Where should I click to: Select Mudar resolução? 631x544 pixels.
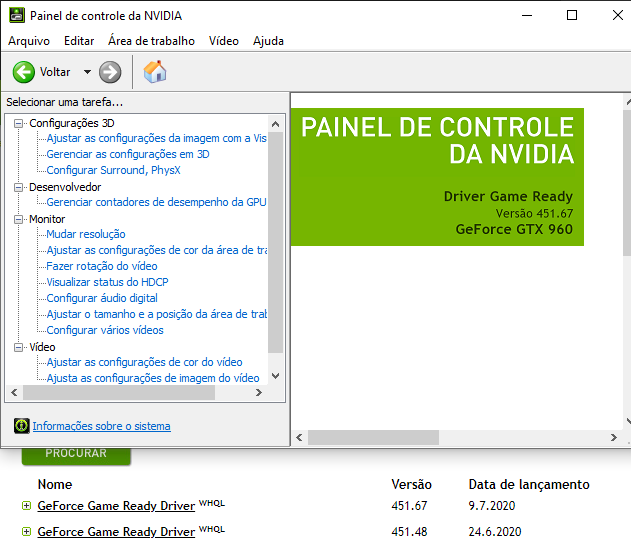(86, 234)
